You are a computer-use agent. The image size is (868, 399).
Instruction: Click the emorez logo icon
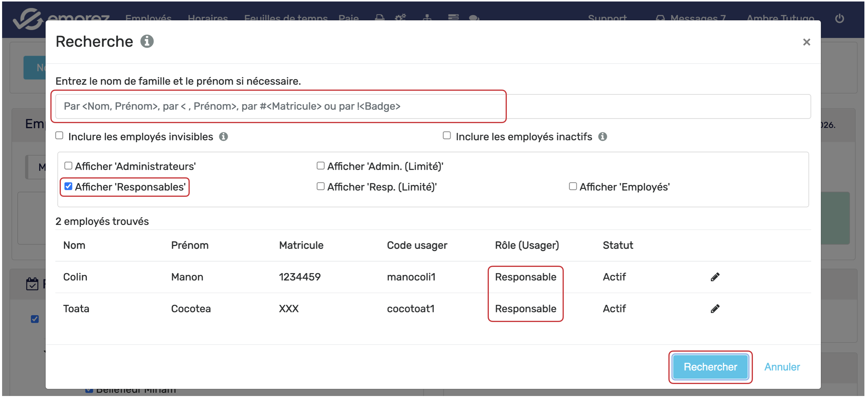[x=28, y=19]
